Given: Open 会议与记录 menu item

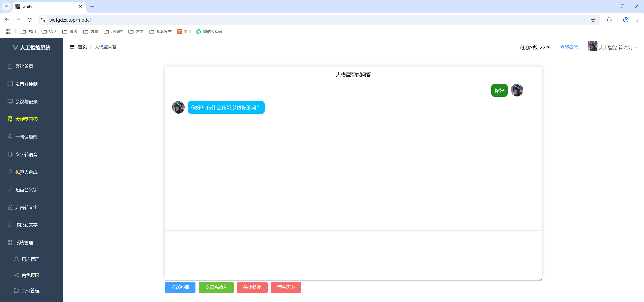Looking at the screenshot, I should [x=31, y=102].
